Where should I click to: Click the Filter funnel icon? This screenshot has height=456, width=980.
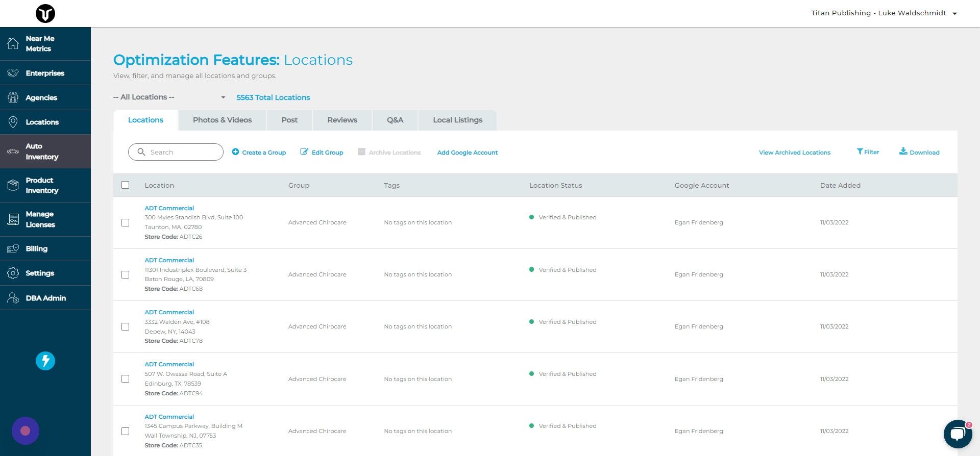(x=860, y=151)
